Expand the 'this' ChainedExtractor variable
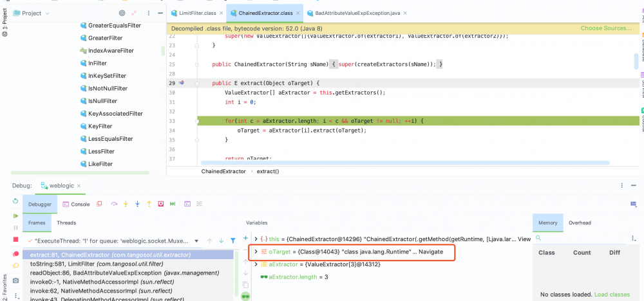Image resolution: width=644 pixels, height=301 pixels. [x=256, y=239]
